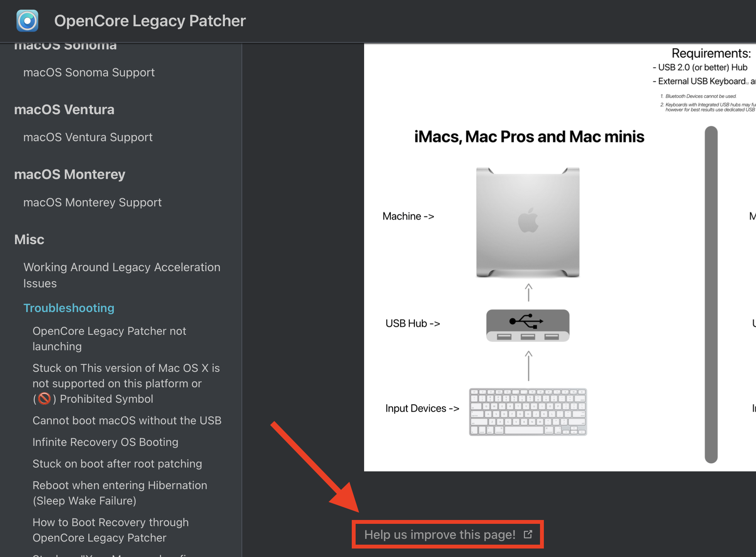The height and width of the screenshot is (557, 756).
Task: Go to Reboot when entering Hibernation section
Action: pyautogui.click(x=120, y=493)
